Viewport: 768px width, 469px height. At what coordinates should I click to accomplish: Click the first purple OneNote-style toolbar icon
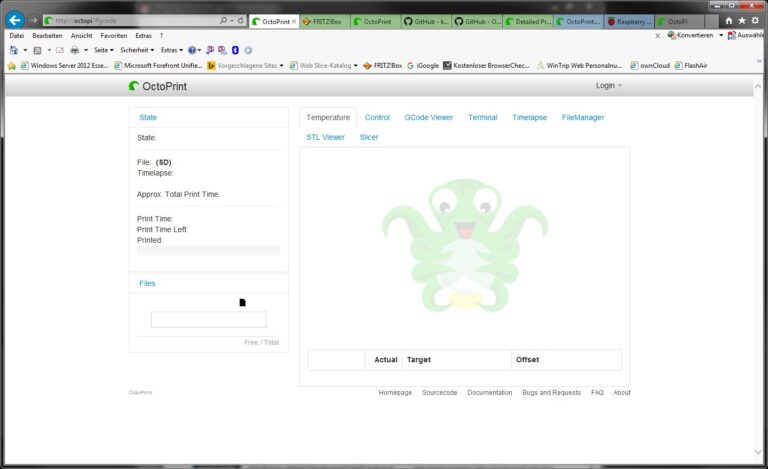tap(210, 50)
